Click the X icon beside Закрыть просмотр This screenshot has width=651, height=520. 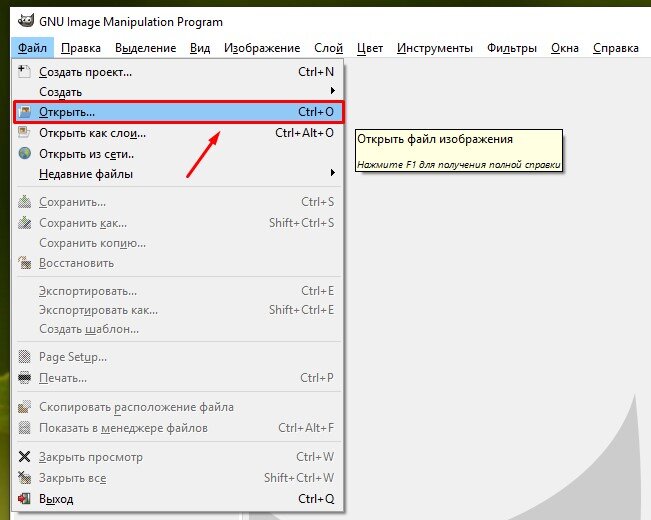24,457
